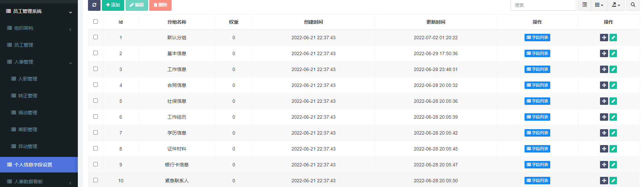Tick the checkbox for row 3 工作信息
The width and height of the screenshot is (644, 187).
click(x=95, y=69)
